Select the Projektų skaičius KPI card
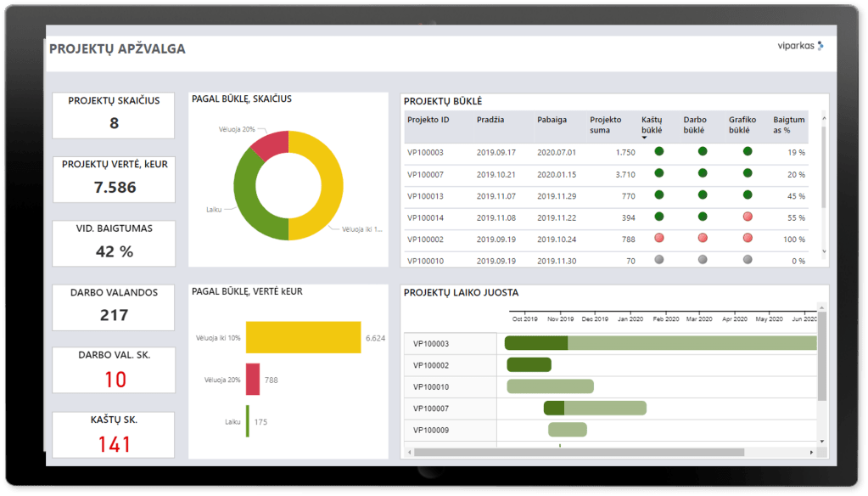The width and height of the screenshot is (868, 496). click(114, 115)
